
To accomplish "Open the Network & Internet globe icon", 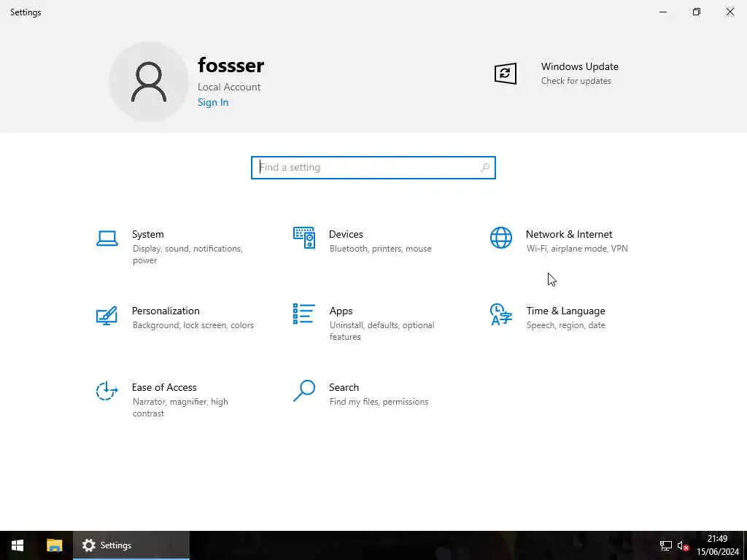I will tap(501, 238).
